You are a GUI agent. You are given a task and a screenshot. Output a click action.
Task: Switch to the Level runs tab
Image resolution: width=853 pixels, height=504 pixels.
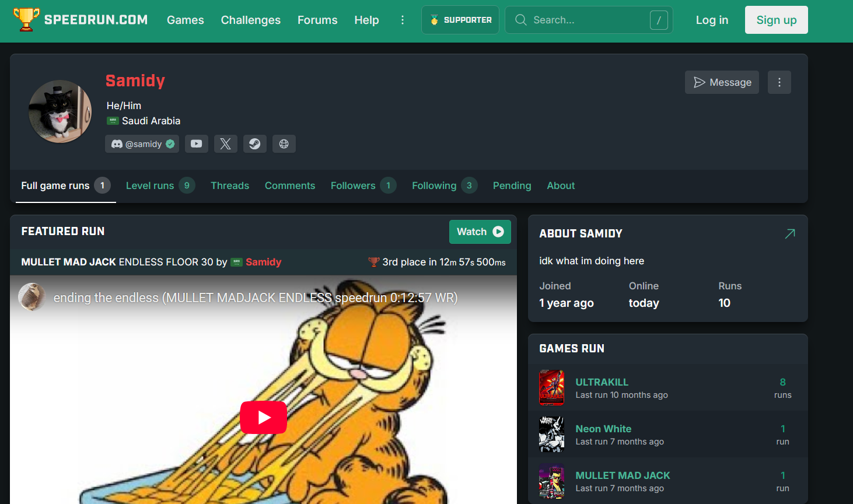(150, 185)
